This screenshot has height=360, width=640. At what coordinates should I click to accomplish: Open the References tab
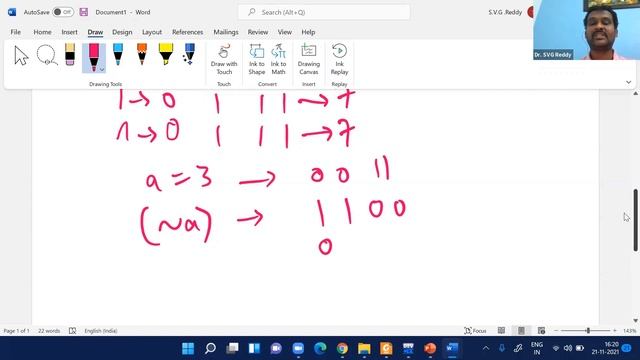pos(187,32)
